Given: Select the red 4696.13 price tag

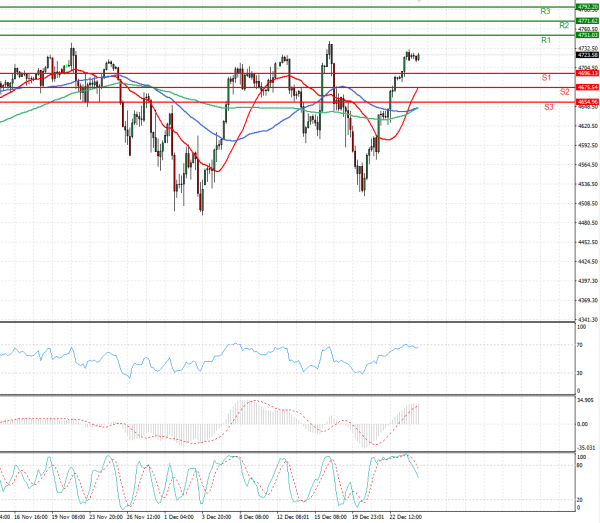Looking at the screenshot, I should pos(588,73).
